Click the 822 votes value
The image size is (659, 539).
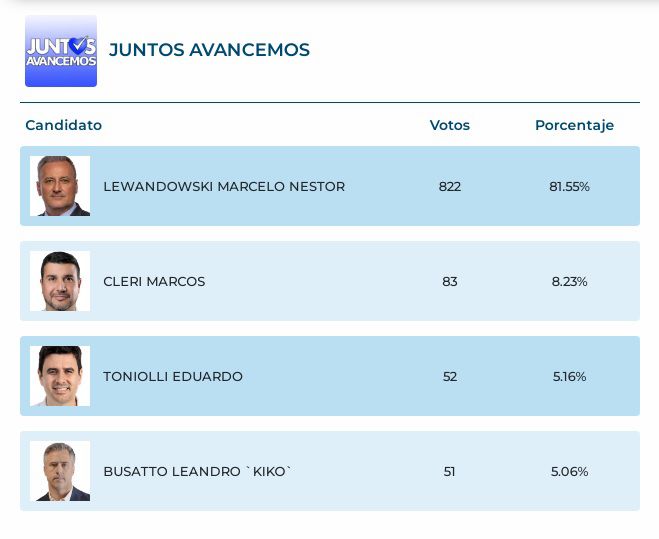coord(450,186)
